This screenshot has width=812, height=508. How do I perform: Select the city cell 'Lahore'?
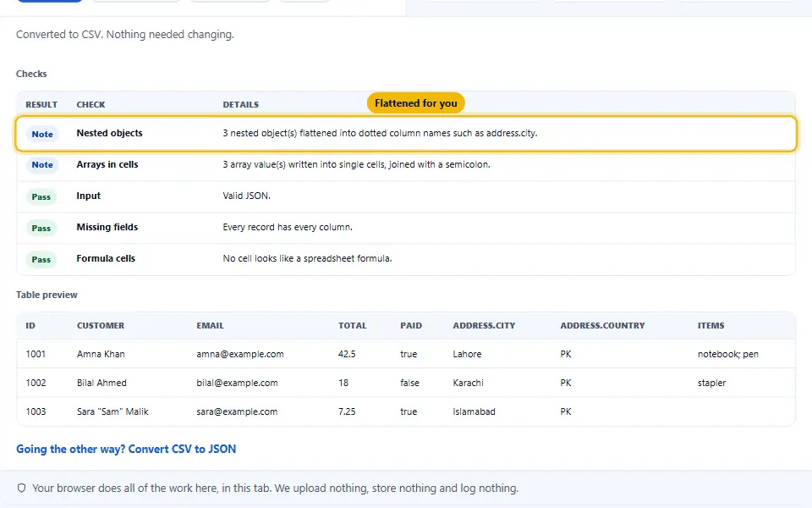click(x=467, y=354)
